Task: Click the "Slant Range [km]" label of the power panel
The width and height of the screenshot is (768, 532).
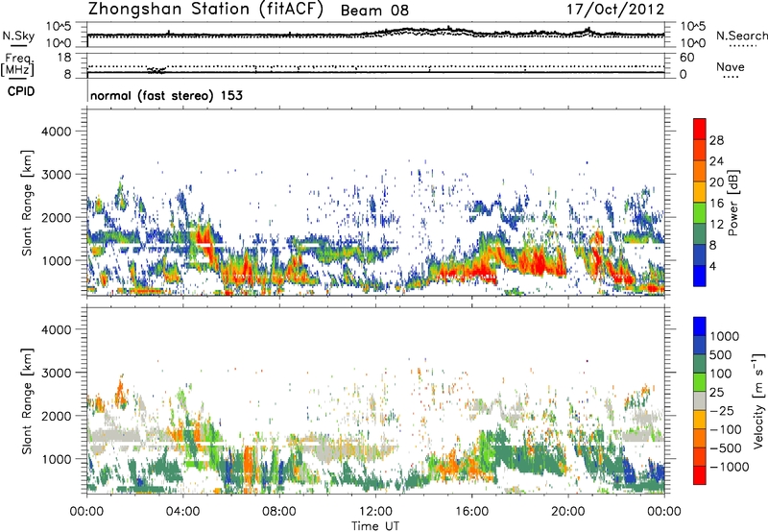Action: click(27, 203)
